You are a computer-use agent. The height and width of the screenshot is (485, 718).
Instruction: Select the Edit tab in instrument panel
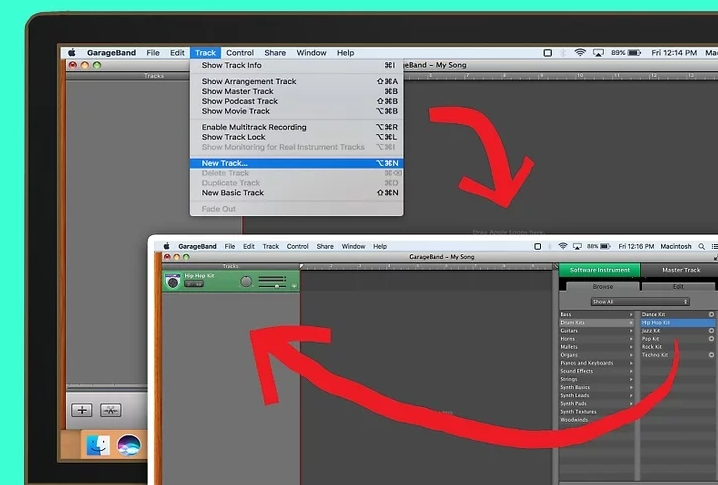(x=678, y=286)
